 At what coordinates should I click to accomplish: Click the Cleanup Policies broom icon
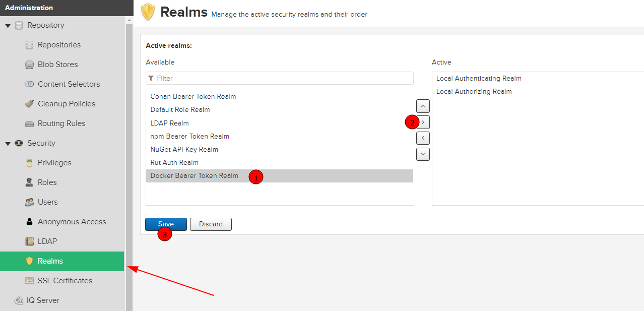click(x=29, y=104)
